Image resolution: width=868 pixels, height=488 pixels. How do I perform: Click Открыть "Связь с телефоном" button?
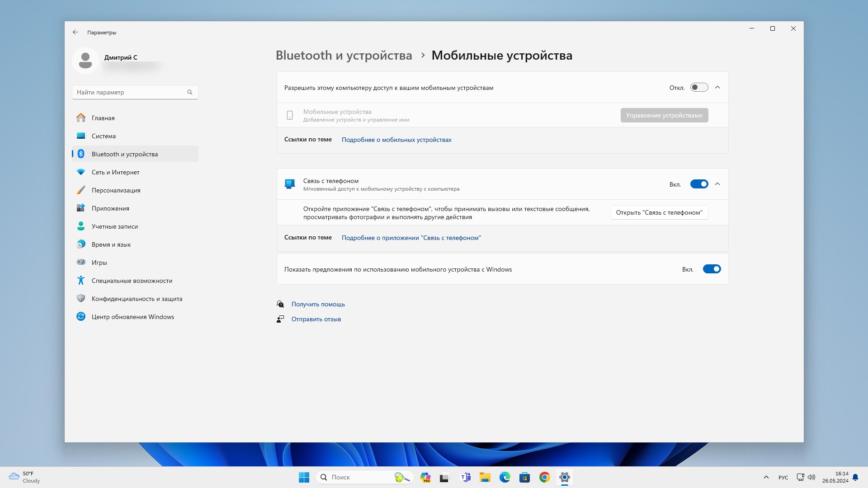(x=659, y=212)
